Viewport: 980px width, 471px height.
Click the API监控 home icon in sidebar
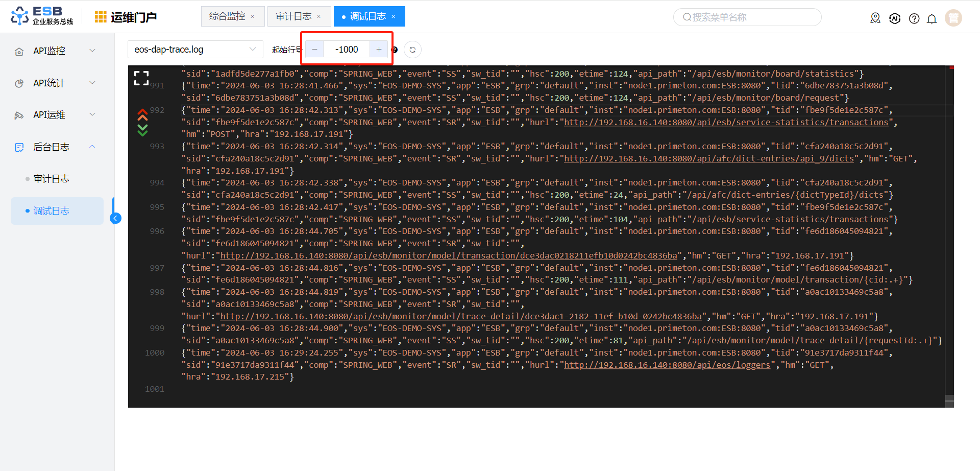tap(19, 52)
